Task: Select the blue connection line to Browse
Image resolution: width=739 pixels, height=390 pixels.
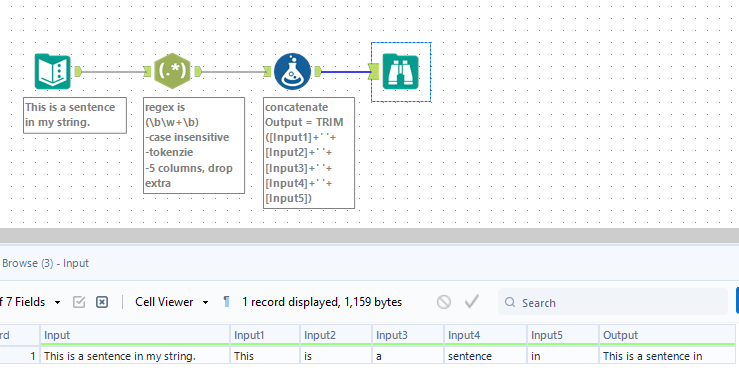Action: pyautogui.click(x=345, y=72)
